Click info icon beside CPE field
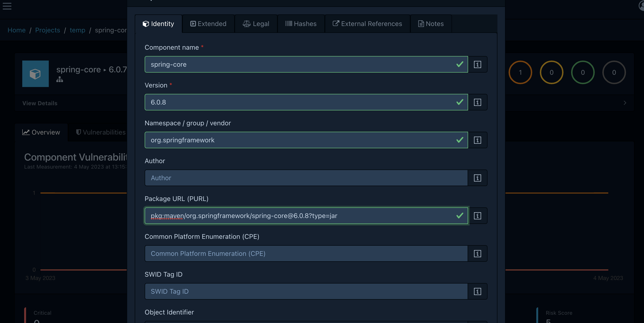 (x=477, y=254)
